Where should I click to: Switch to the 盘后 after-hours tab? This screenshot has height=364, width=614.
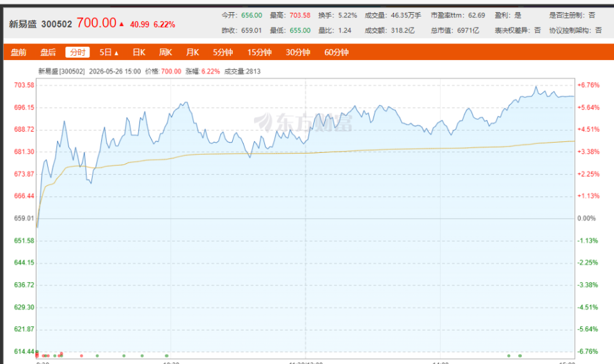coord(48,52)
